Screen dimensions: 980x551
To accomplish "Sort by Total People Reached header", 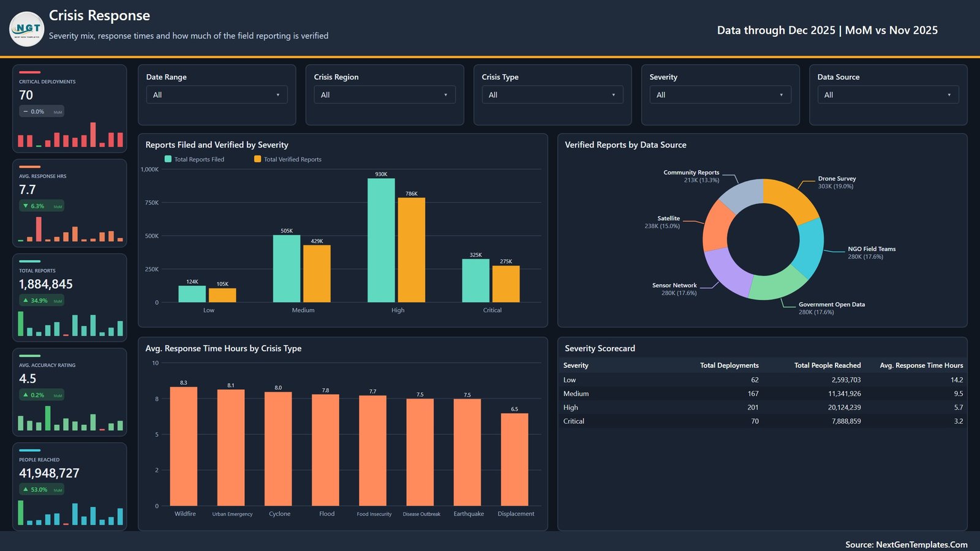I will pyautogui.click(x=827, y=365).
